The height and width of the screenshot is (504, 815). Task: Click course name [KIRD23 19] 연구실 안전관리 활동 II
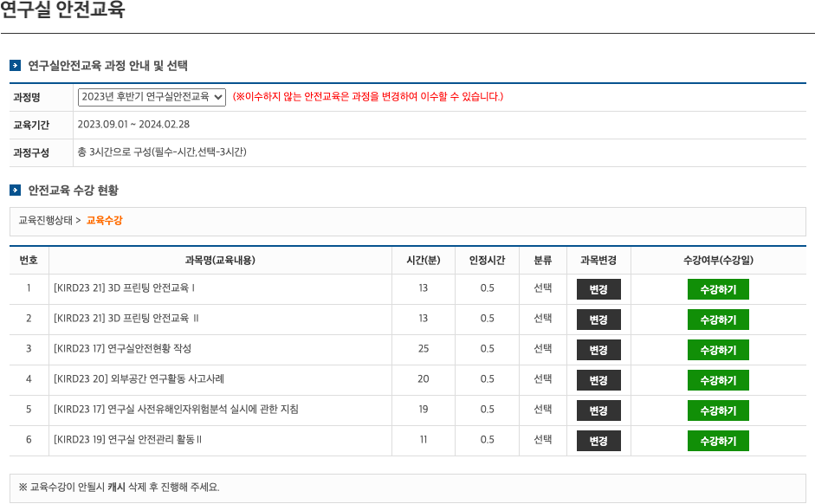pos(128,440)
